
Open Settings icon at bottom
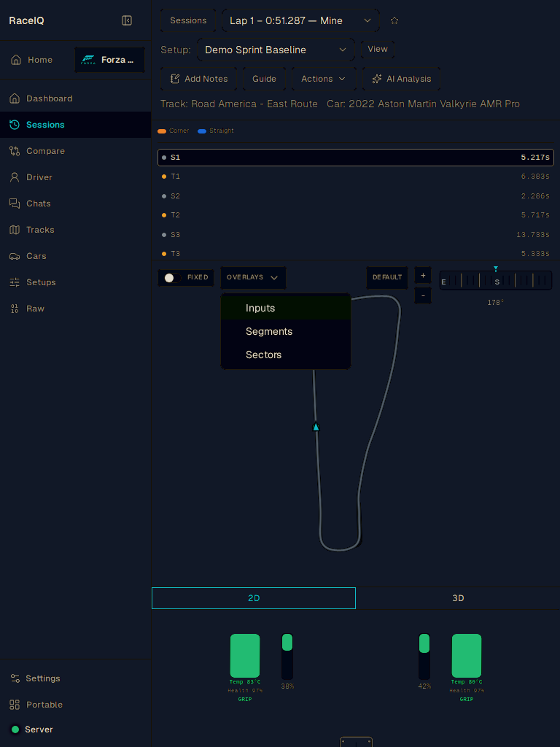click(15, 678)
